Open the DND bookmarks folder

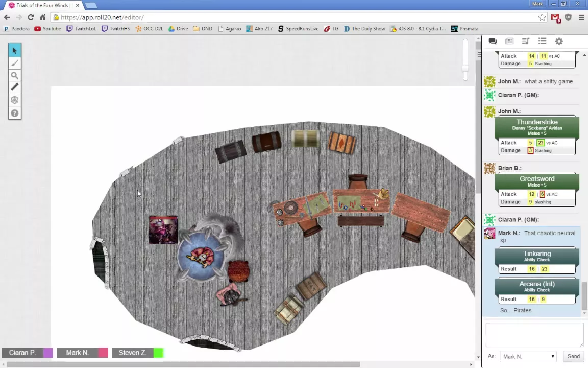coord(203,29)
